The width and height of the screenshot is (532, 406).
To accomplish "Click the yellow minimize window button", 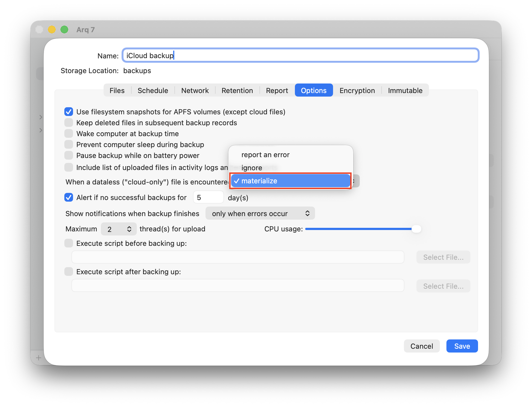I will click(x=52, y=29).
